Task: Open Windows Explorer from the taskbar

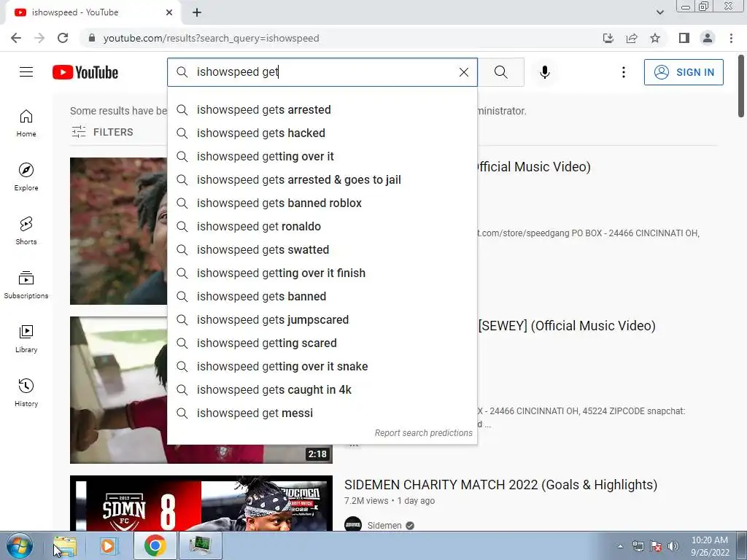Action: pos(65,546)
